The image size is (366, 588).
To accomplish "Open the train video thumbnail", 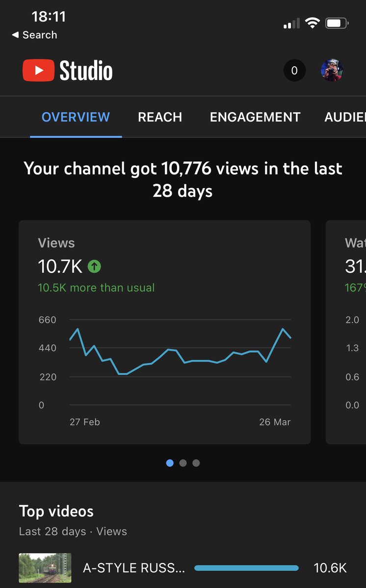I will (45, 568).
